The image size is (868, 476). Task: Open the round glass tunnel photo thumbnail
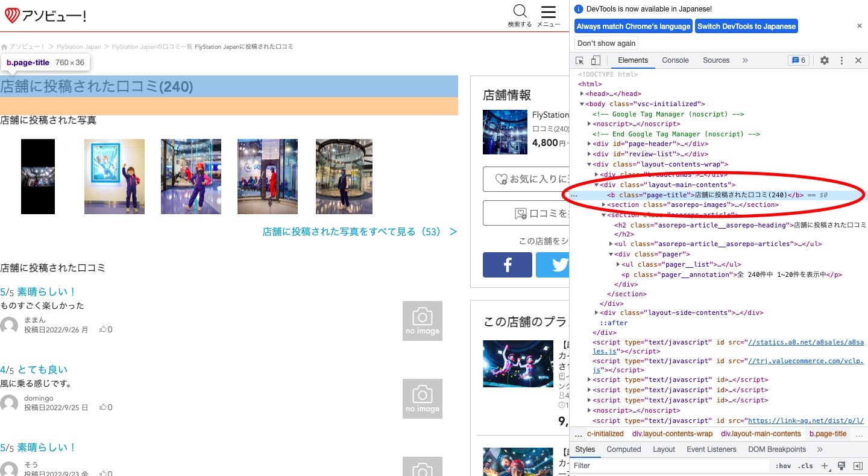point(344,177)
